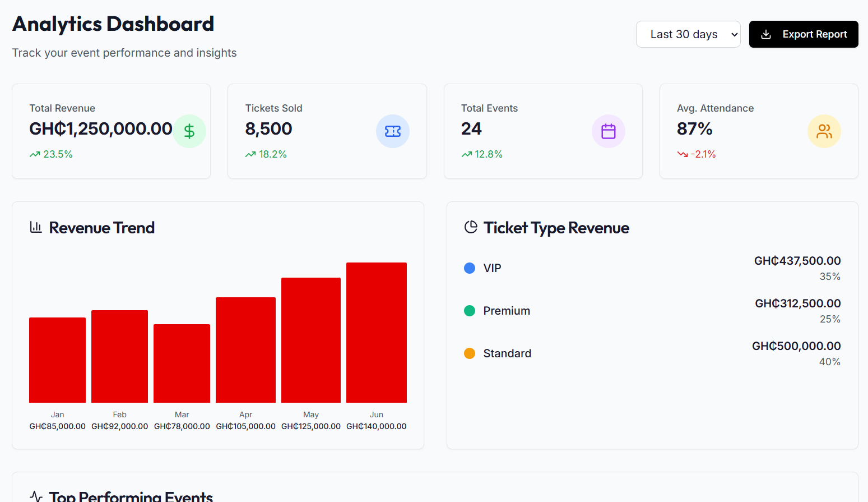868x502 pixels.
Task: Click the GH₵105,000.00 April amount
Action: click(245, 426)
